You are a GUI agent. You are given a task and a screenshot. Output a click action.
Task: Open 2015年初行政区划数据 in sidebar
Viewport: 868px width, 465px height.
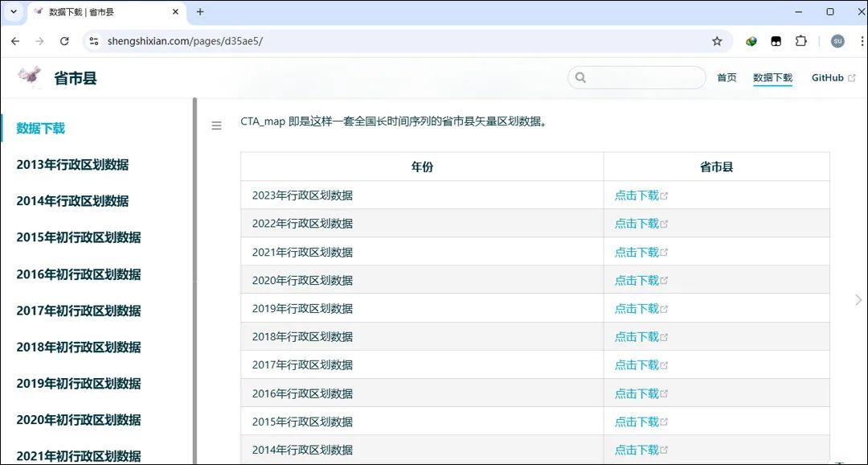pyautogui.click(x=79, y=237)
